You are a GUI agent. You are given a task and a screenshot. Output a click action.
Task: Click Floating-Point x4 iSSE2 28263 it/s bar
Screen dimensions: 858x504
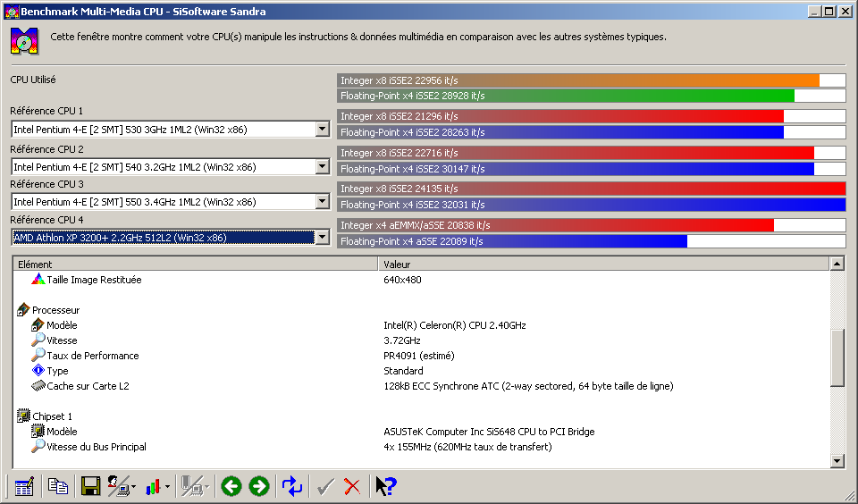(x=591, y=132)
